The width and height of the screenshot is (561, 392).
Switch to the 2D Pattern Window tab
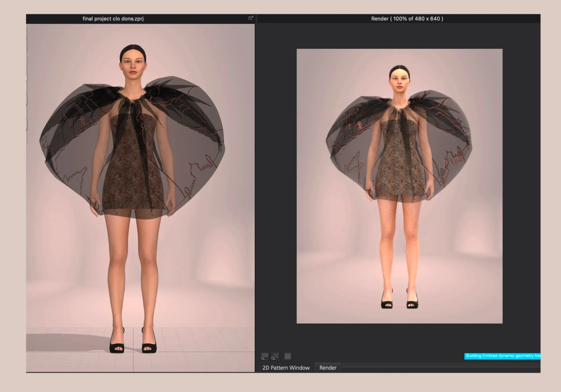point(286,368)
